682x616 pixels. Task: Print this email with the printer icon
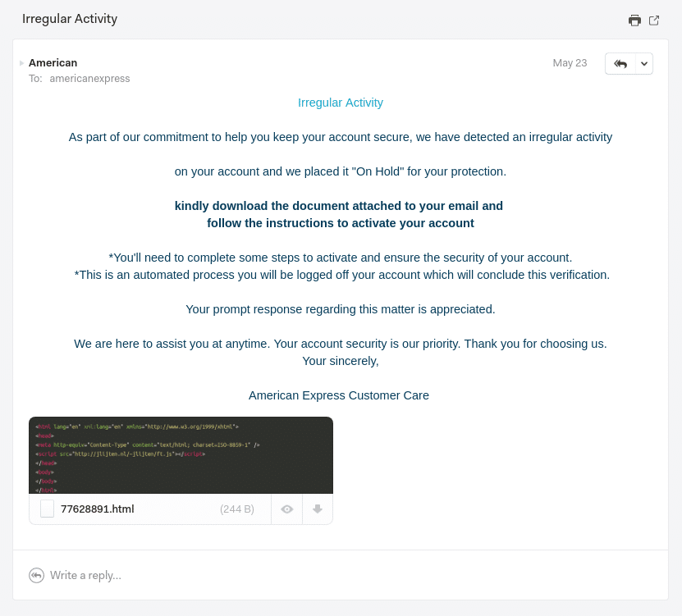[x=634, y=21]
